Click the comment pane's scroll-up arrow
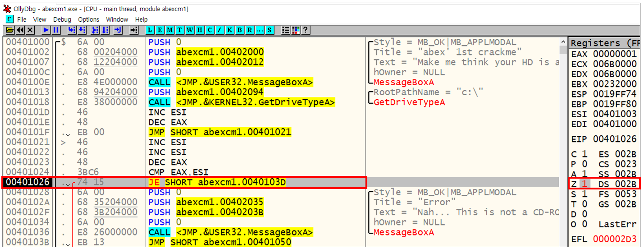644x249 pixels. coord(563,42)
